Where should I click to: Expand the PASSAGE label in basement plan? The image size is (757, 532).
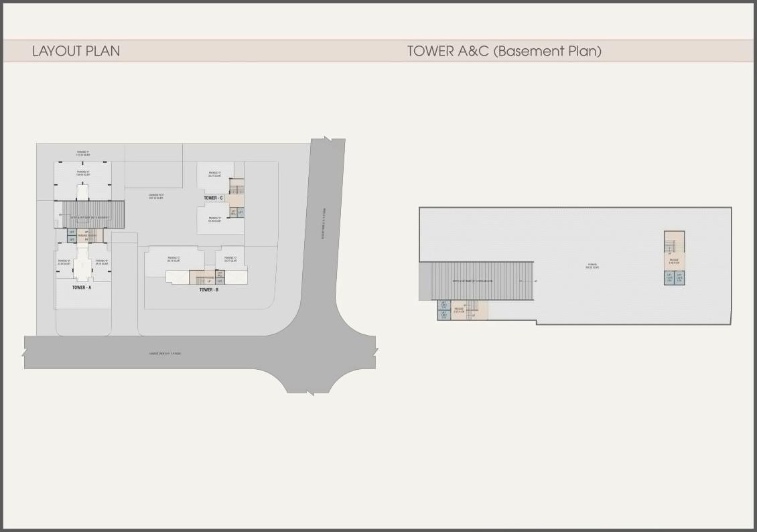pyautogui.click(x=675, y=261)
